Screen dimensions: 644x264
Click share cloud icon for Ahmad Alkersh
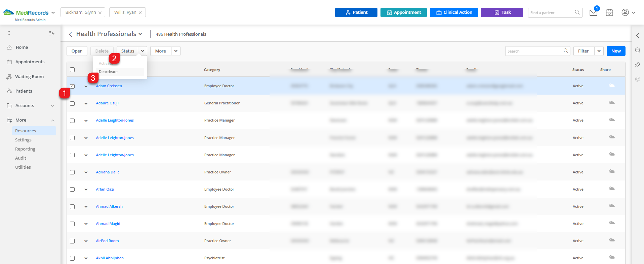pos(612,206)
